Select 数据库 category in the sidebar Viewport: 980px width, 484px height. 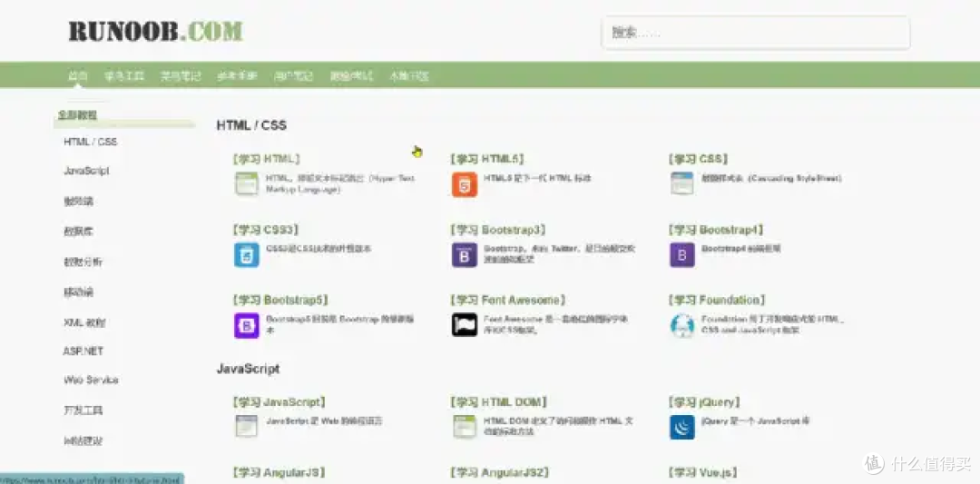tap(78, 232)
